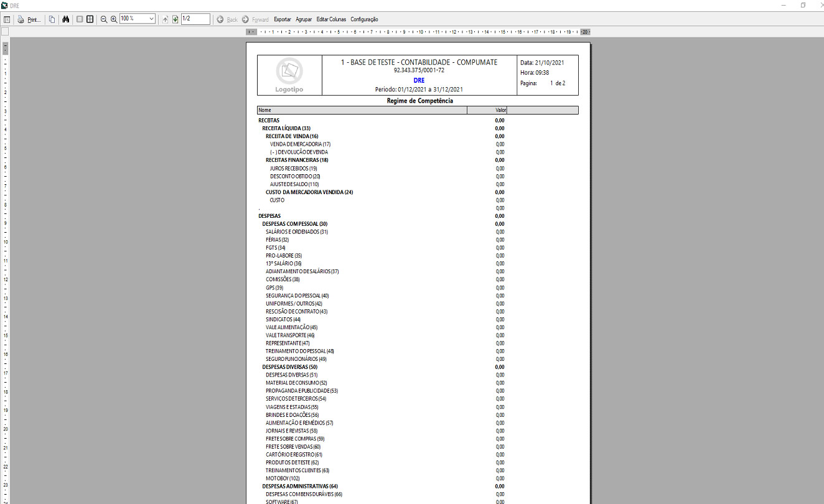Go to the previous page arrow
Screen dimensions: 824x504
(x=166, y=19)
